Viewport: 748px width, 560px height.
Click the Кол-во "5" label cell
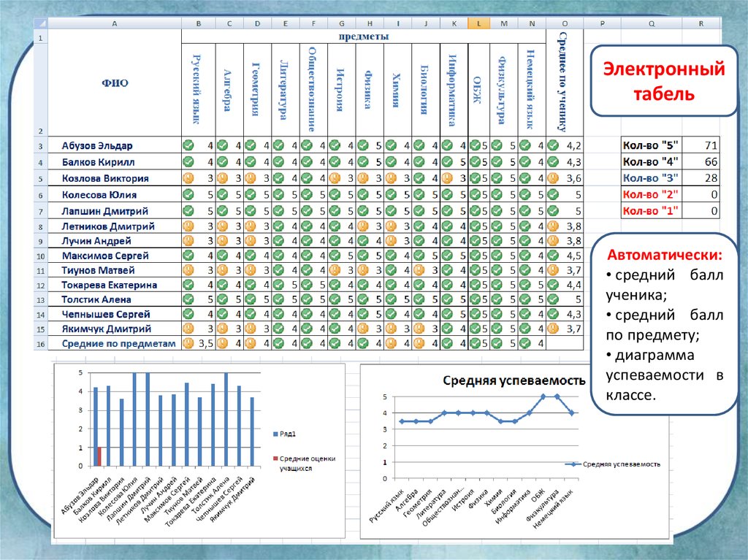[652, 145]
